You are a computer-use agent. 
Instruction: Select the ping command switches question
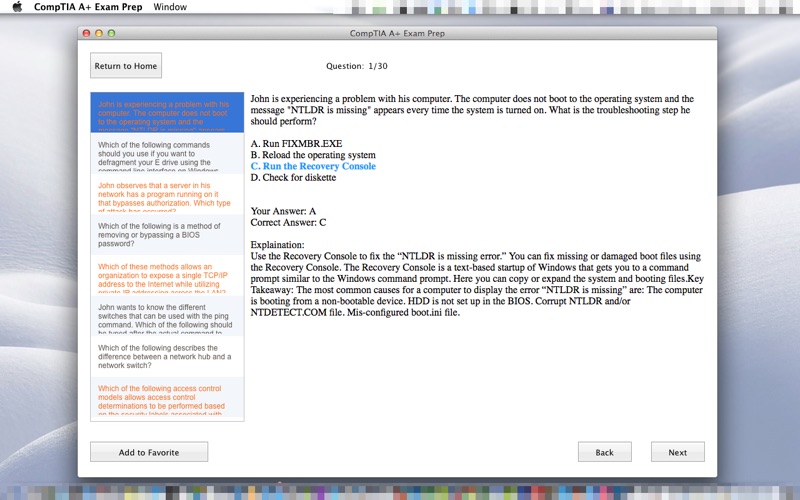167,315
